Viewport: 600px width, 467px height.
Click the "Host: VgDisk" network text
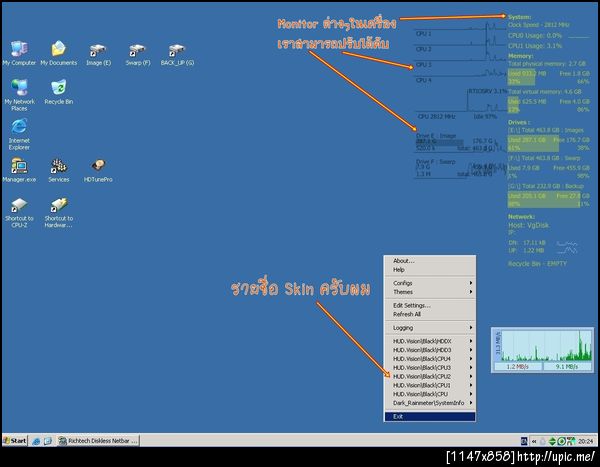click(x=528, y=225)
